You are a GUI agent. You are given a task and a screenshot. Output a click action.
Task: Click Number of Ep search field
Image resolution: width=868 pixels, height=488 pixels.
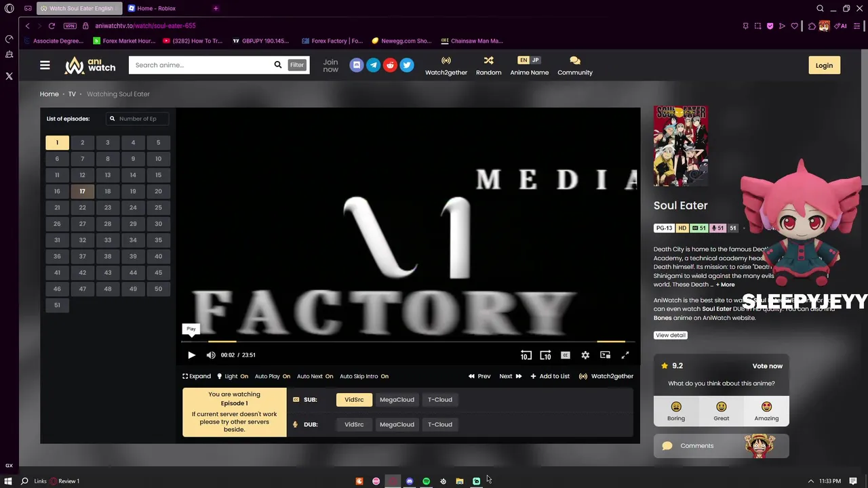coord(138,119)
